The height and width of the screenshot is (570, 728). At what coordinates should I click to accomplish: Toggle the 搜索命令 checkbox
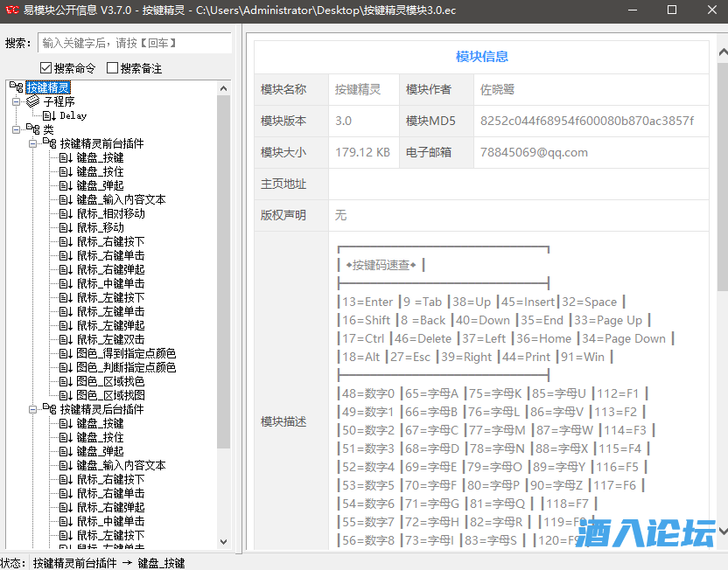[46, 68]
